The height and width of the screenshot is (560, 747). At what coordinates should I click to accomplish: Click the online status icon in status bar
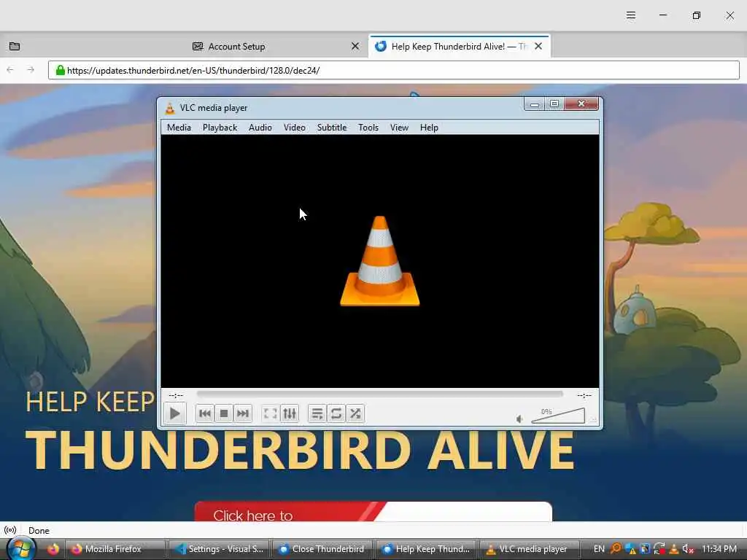pyautogui.click(x=10, y=530)
